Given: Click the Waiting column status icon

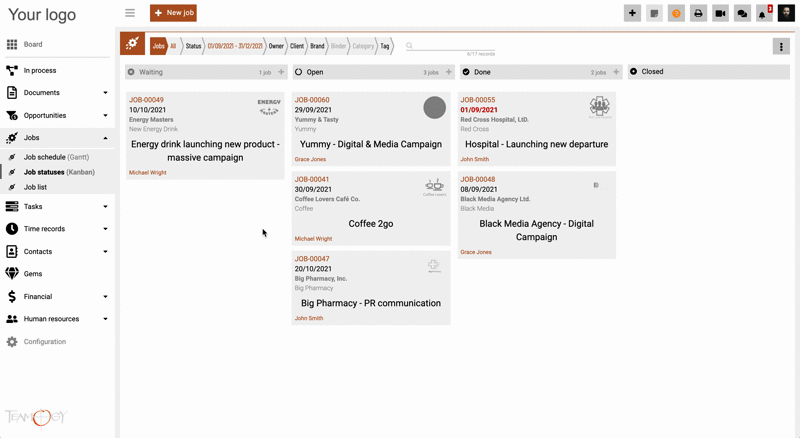Looking at the screenshot, I should (131, 72).
